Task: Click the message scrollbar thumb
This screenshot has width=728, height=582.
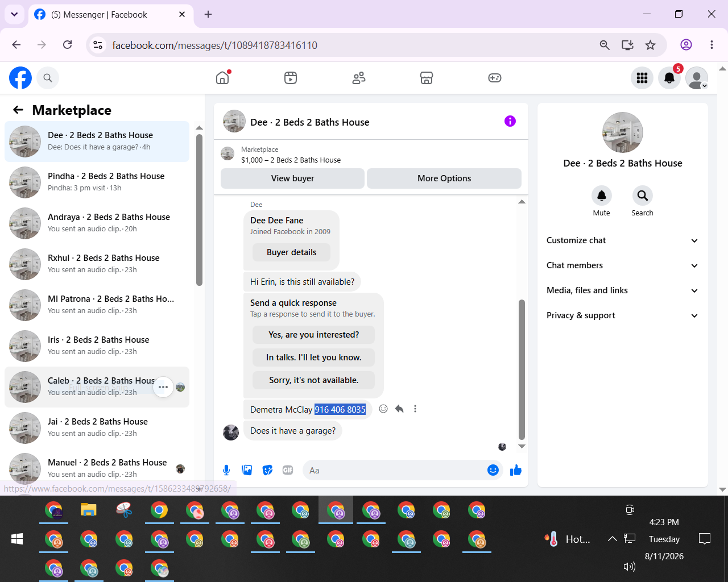Action: click(522, 369)
